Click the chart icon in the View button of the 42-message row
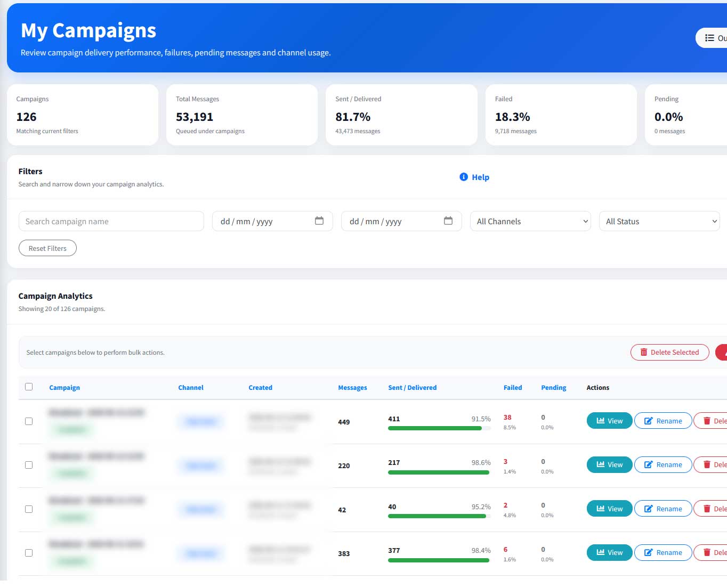Screen dimensions: 727x588 (601, 509)
